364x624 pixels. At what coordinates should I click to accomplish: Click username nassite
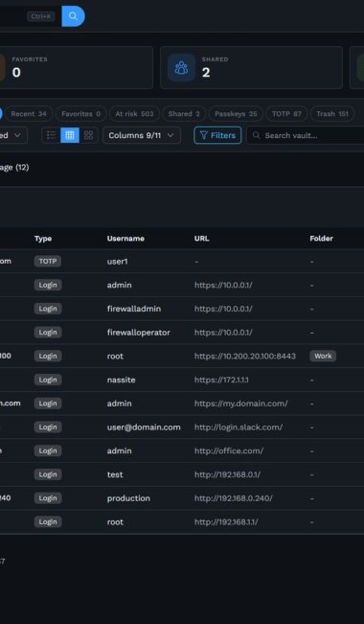(121, 380)
